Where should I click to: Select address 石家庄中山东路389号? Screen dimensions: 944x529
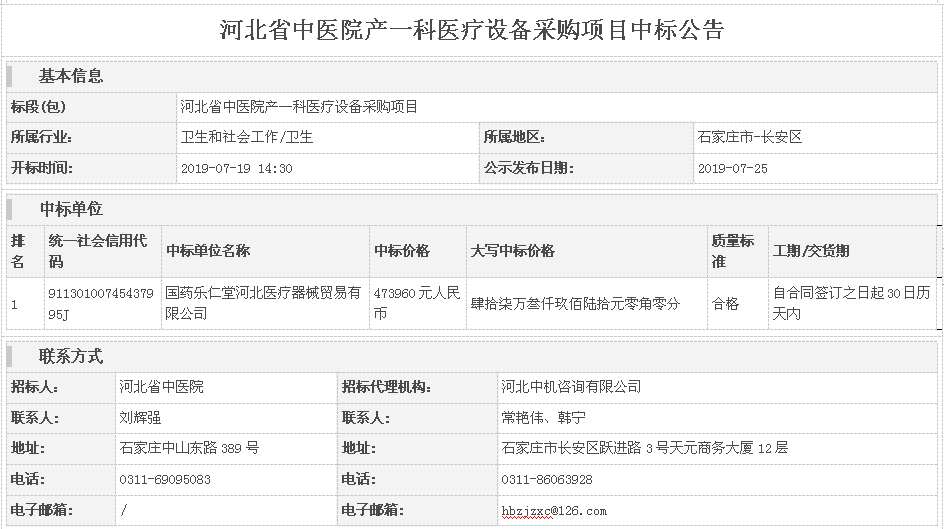[x=189, y=448]
